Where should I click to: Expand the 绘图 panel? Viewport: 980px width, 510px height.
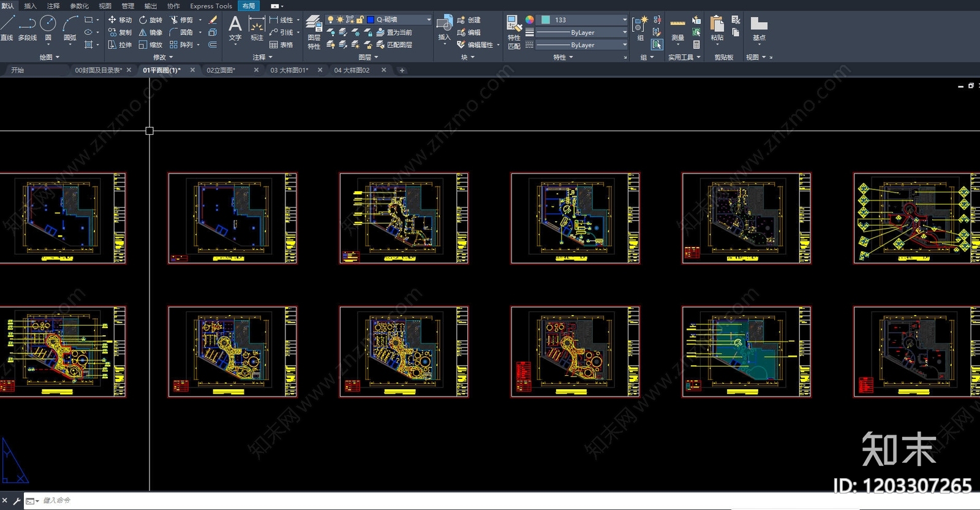coord(50,57)
